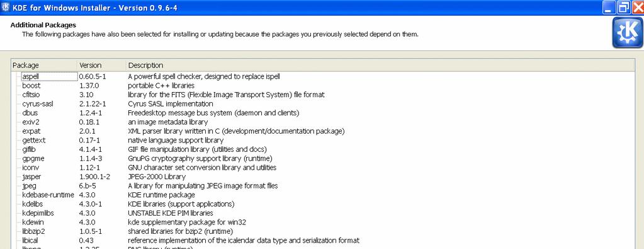Select the boost package entry

pyautogui.click(x=31, y=86)
